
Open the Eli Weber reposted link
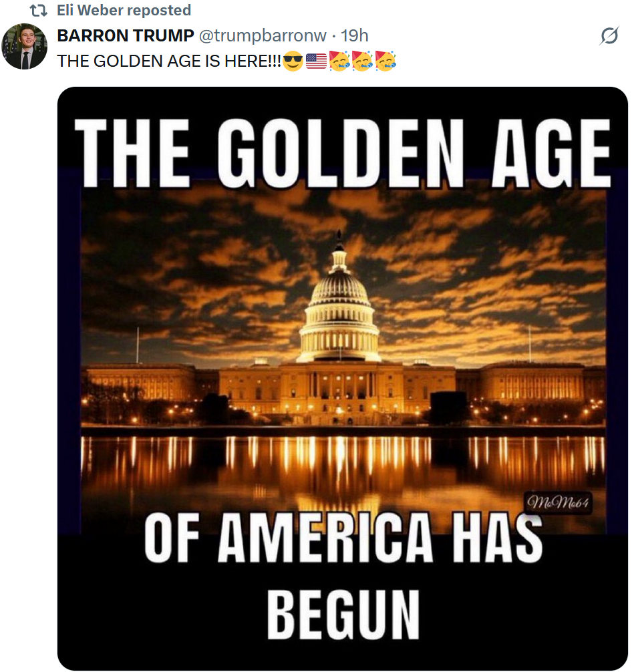[124, 10]
